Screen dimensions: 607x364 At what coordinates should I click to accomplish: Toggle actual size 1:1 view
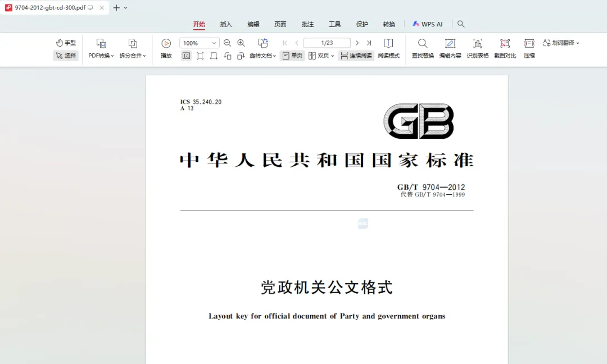click(186, 56)
